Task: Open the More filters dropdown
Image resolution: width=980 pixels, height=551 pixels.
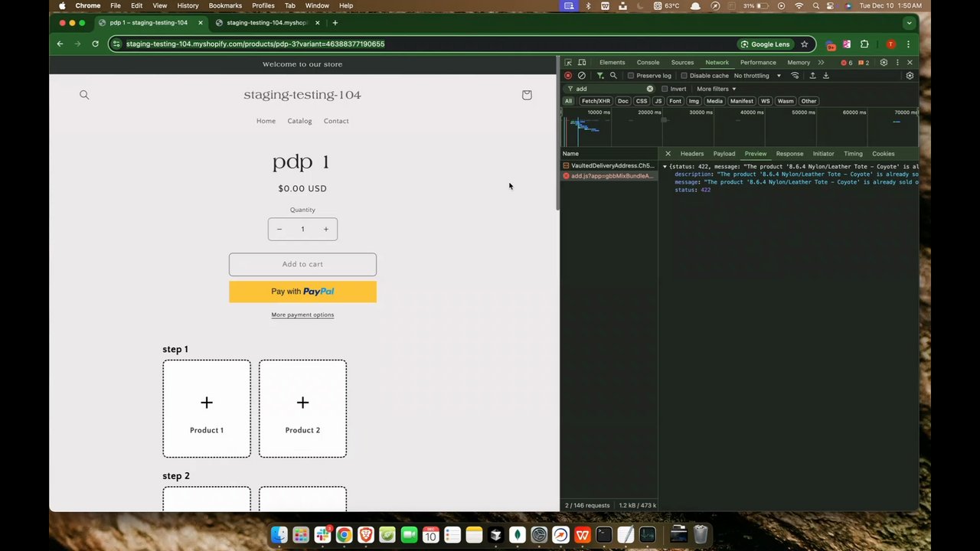Action: click(716, 89)
